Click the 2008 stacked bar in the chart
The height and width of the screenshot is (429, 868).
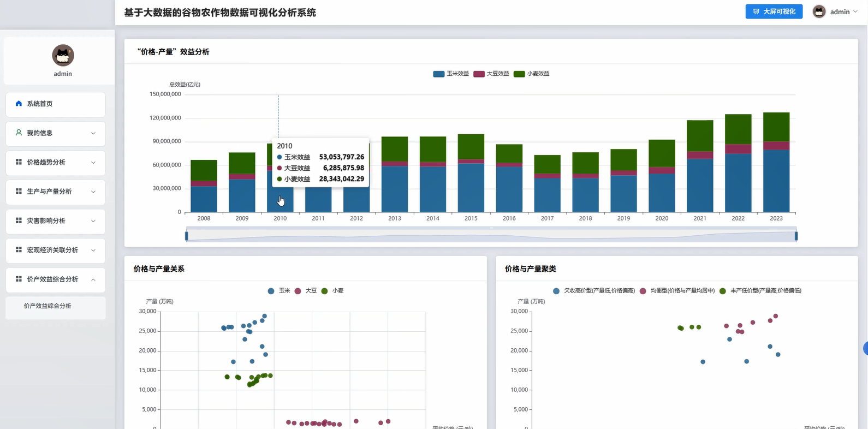(x=204, y=186)
